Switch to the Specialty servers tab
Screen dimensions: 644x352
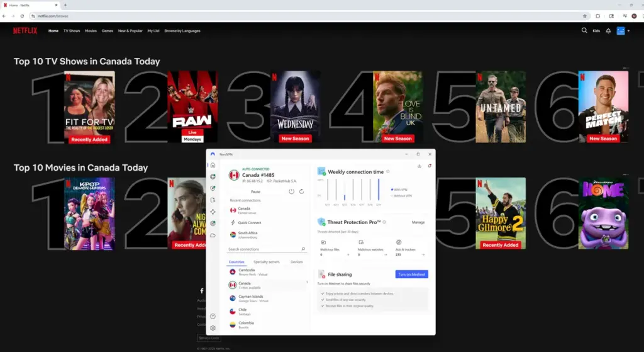266,262
